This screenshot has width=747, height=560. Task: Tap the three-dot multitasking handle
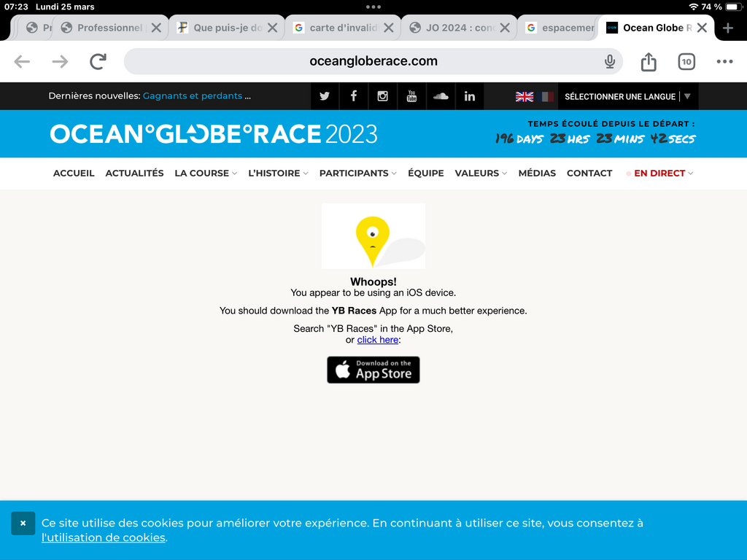[373, 7]
